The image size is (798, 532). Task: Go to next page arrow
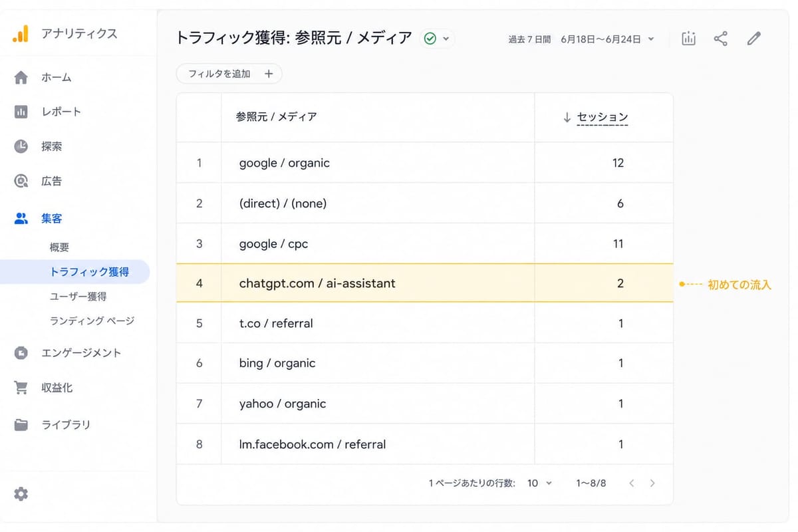(652, 483)
